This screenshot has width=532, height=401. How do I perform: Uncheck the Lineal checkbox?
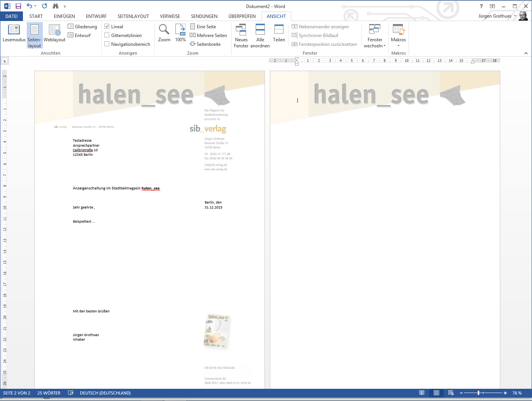(x=107, y=27)
